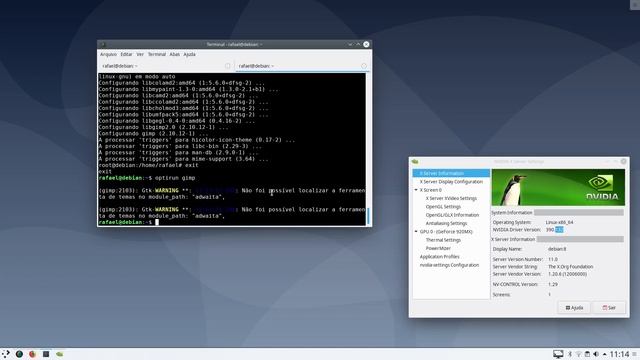Click the display monitor tray icon
Screen dimensions: 640x360
tap(558, 354)
